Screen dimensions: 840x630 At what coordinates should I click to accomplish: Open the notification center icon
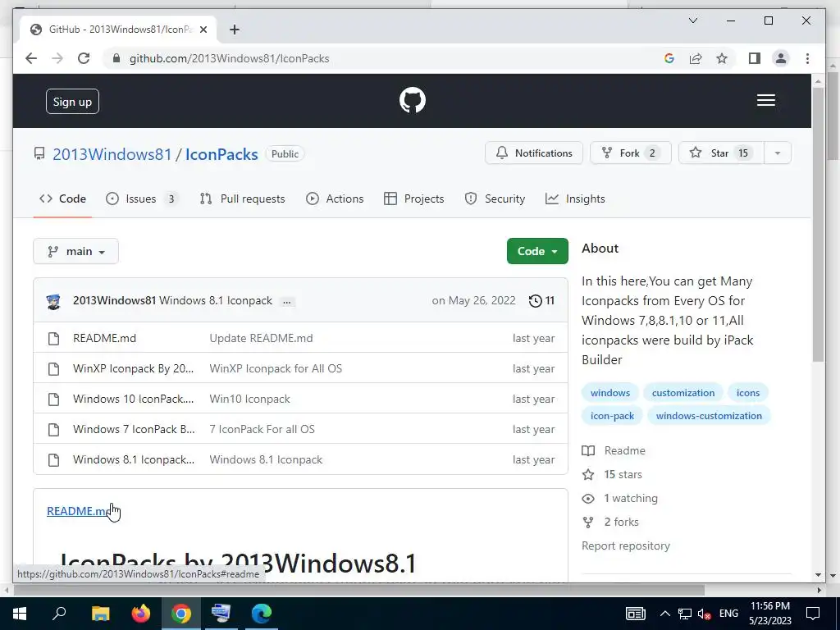813,614
